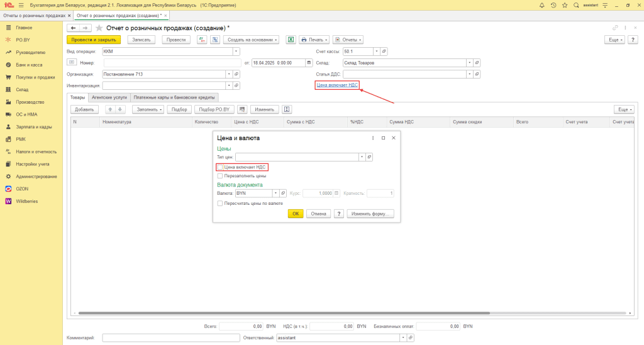Click the green Excel export icon
The image size is (644, 345).
(291, 40)
